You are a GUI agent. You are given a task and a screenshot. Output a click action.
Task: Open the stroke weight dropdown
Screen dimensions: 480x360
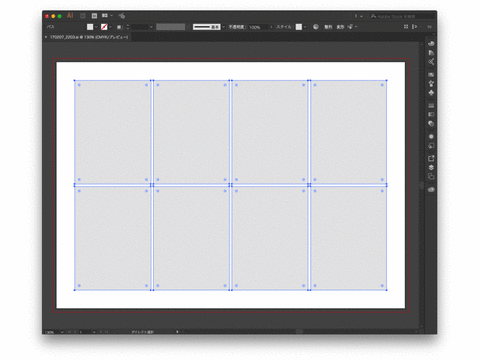[151, 27]
